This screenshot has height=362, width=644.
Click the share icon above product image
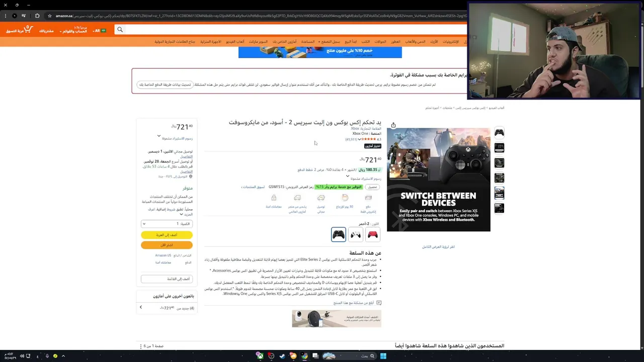pos(393,125)
